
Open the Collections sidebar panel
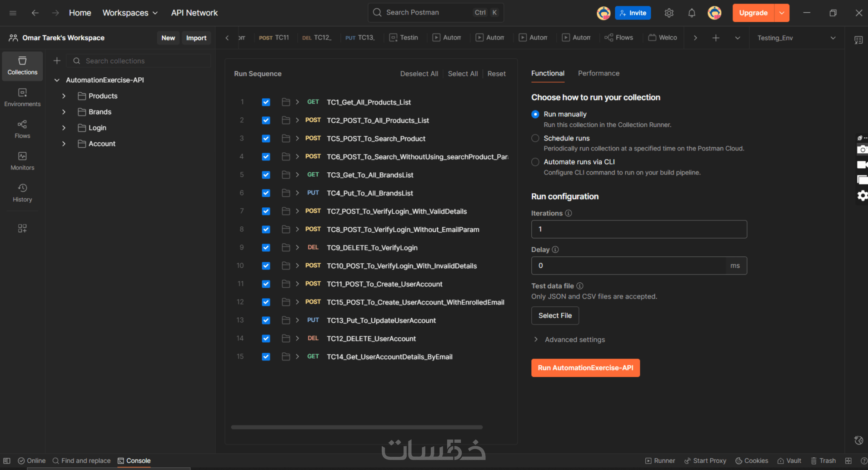22,66
